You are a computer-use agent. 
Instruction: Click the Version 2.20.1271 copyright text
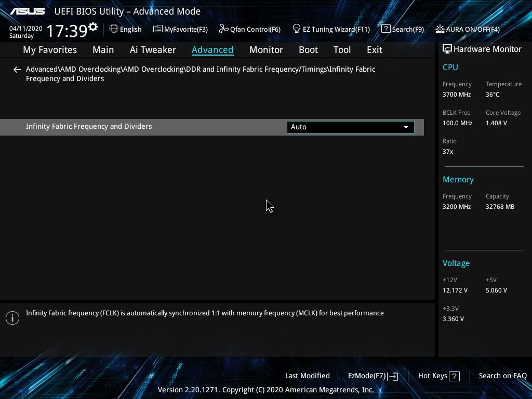point(265,390)
